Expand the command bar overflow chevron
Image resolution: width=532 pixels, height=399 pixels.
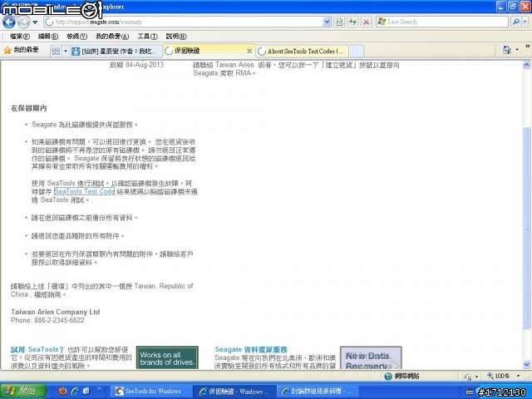(528, 47)
